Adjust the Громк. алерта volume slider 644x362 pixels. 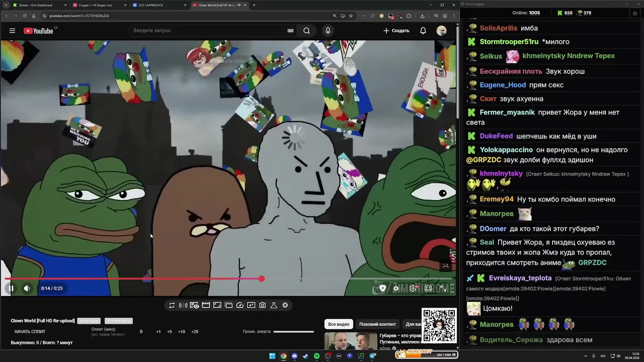click(294, 331)
